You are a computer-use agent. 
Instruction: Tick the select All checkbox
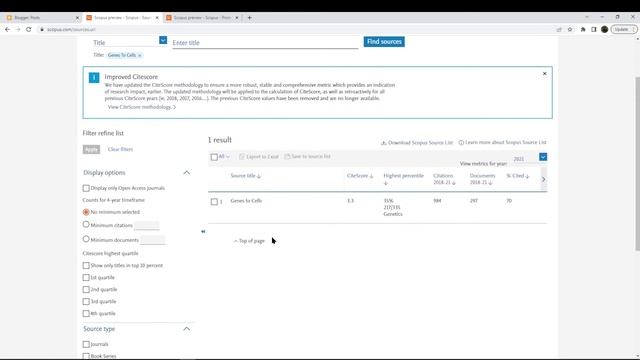tap(214, 157)
